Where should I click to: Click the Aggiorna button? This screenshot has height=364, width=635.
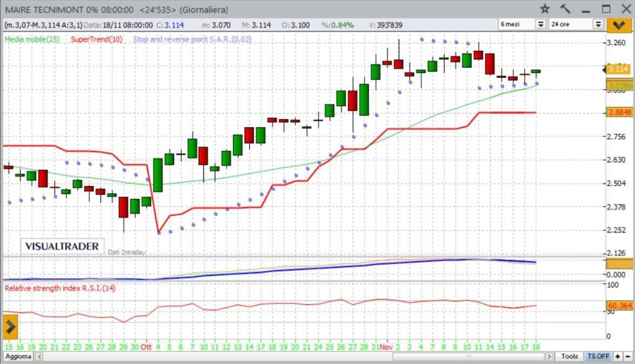point(18,357)
